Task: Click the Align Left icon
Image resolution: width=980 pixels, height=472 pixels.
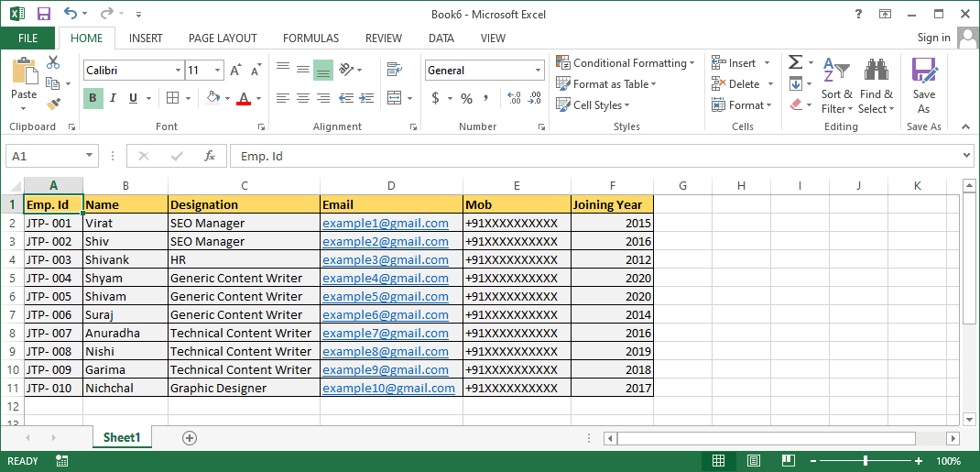Action: [x=283, y=98]
